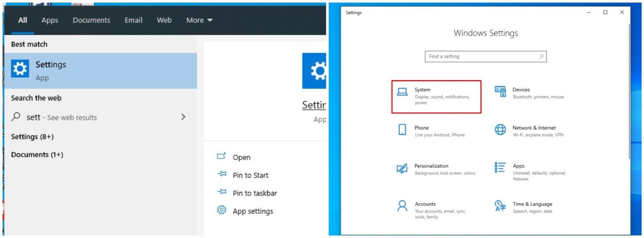Focus the 'Find a setting' search field
The width and height of the screenshot is (644, 238).
point(485,56)
